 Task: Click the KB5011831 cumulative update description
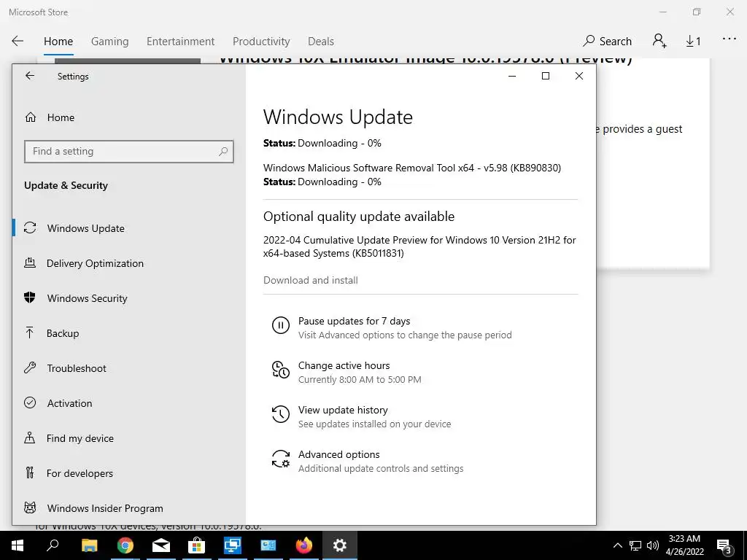tap(419, 246)
